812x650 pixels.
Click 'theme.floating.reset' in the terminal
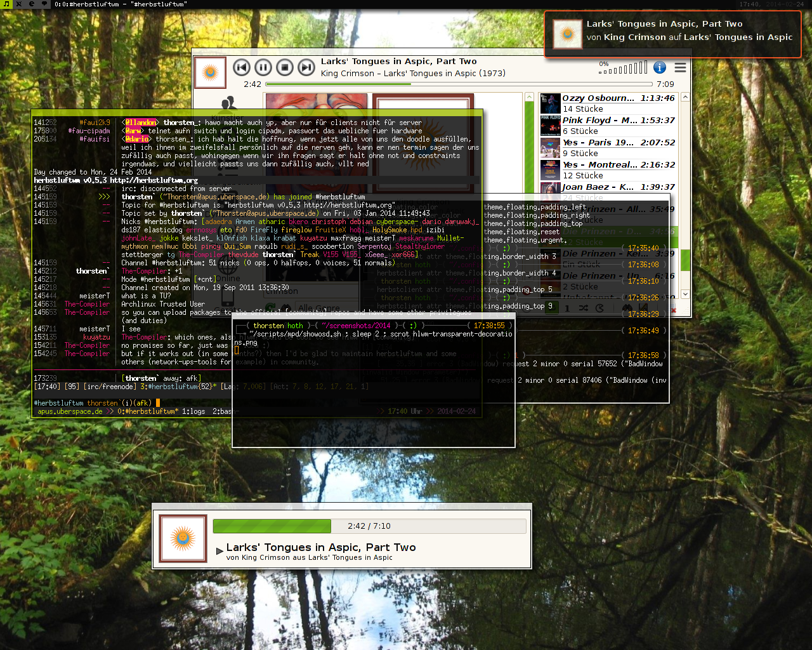click(521, 232)
